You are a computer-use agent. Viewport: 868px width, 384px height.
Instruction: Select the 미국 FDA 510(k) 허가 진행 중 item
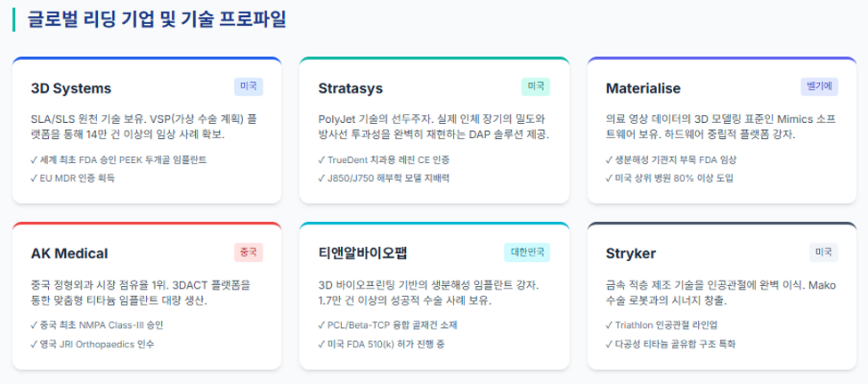(381, 344)
